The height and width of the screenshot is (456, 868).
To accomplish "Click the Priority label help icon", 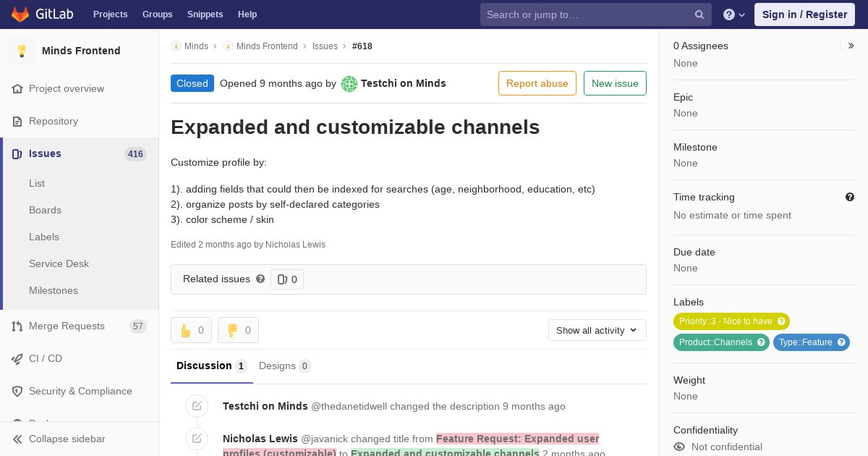I will (x=781, y=321).
